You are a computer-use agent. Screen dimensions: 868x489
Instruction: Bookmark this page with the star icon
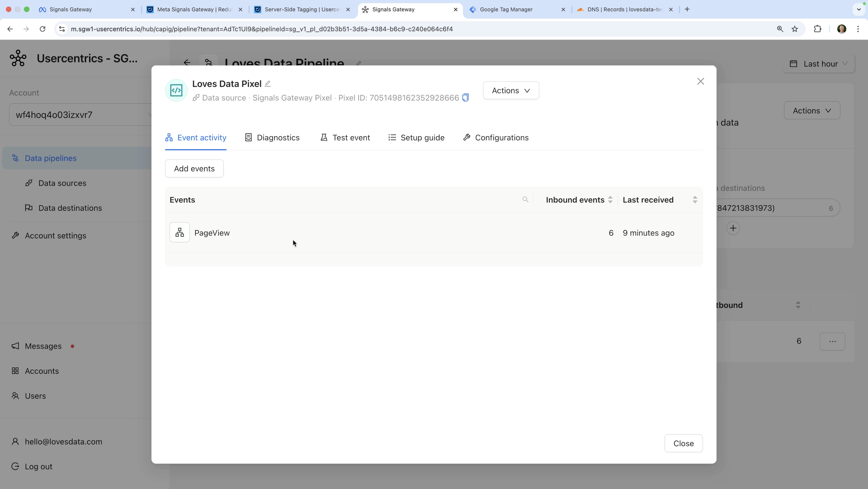click(795, 29)
